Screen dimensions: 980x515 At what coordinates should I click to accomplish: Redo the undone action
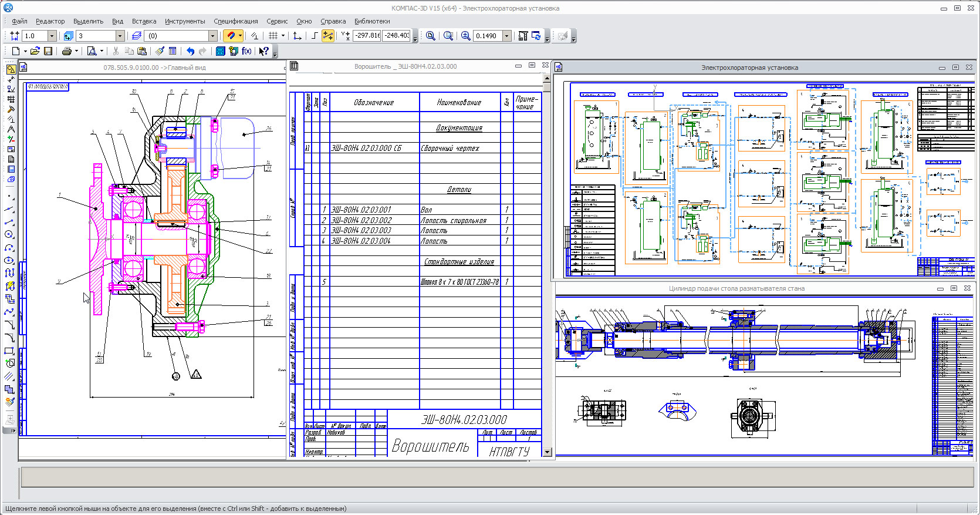click(x=203, y=51)
